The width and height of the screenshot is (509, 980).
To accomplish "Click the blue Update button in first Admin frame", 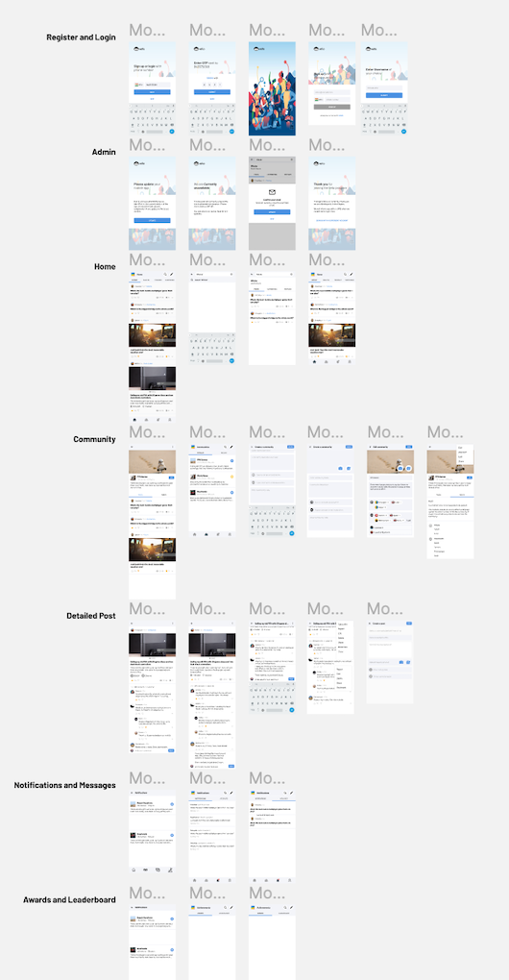I will (153, 221).
